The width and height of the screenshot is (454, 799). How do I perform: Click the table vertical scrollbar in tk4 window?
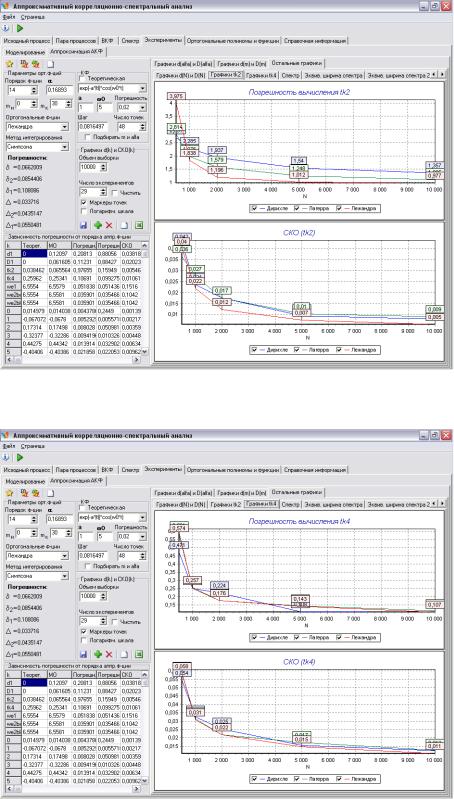tap(146, 730)
